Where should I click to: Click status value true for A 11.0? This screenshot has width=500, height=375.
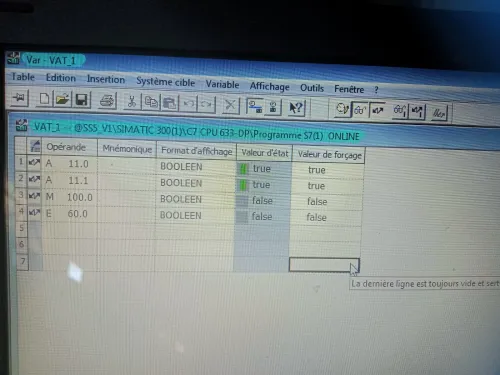click(264, 169)
